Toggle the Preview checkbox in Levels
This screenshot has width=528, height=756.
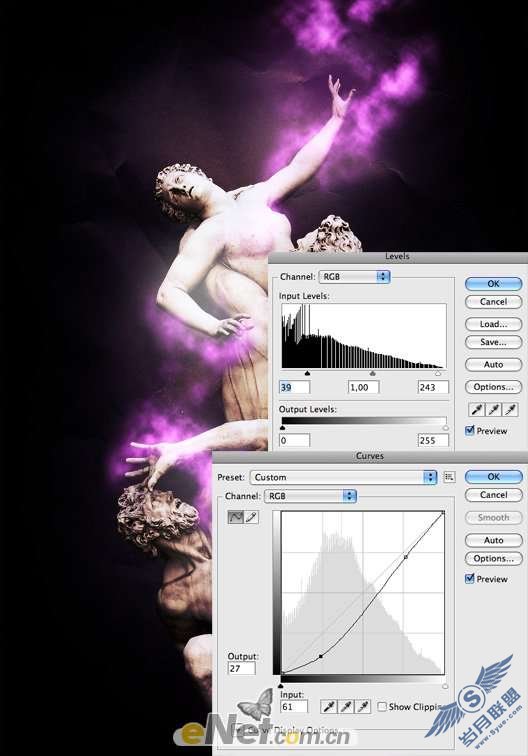click(x=470, y=430)
